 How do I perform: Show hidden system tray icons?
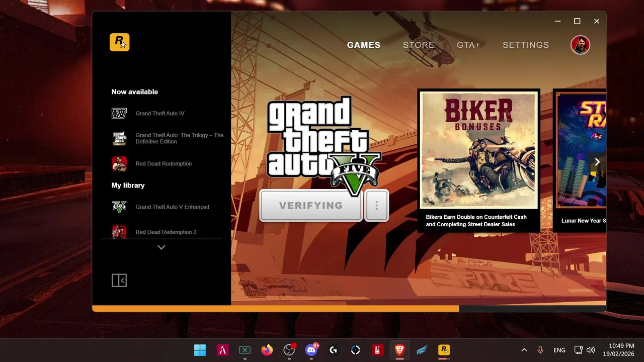(524, 350)
